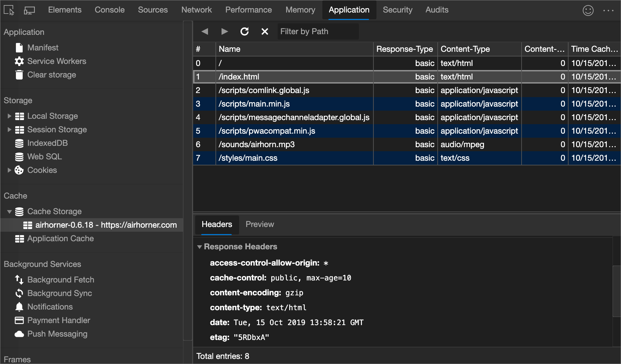Toggle the inspect element tool

(x=8, y=10)
